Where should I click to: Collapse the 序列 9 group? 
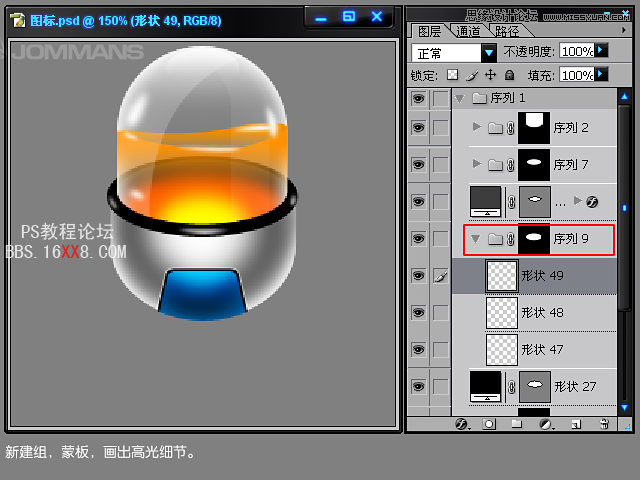[476, 239]
